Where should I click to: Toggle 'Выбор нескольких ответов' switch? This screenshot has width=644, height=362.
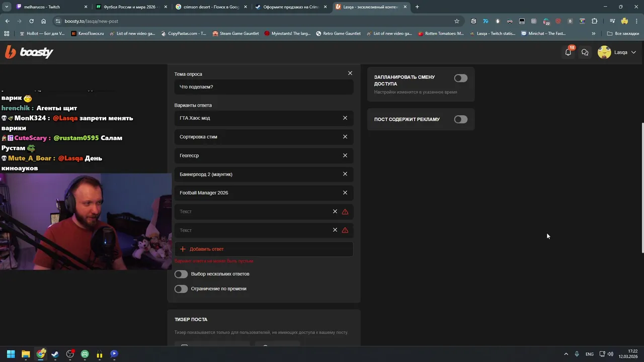(181, 274)
